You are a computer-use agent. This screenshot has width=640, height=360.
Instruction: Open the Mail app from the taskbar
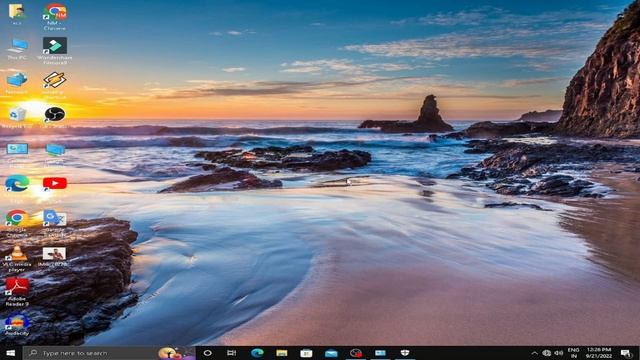331,353
